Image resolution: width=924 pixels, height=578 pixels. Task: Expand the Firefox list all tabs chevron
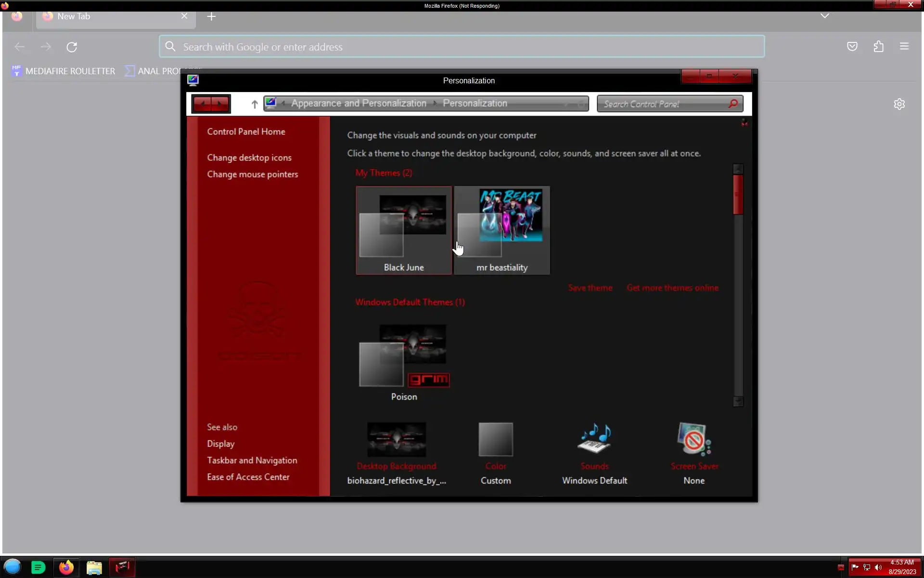pos(824,16)
